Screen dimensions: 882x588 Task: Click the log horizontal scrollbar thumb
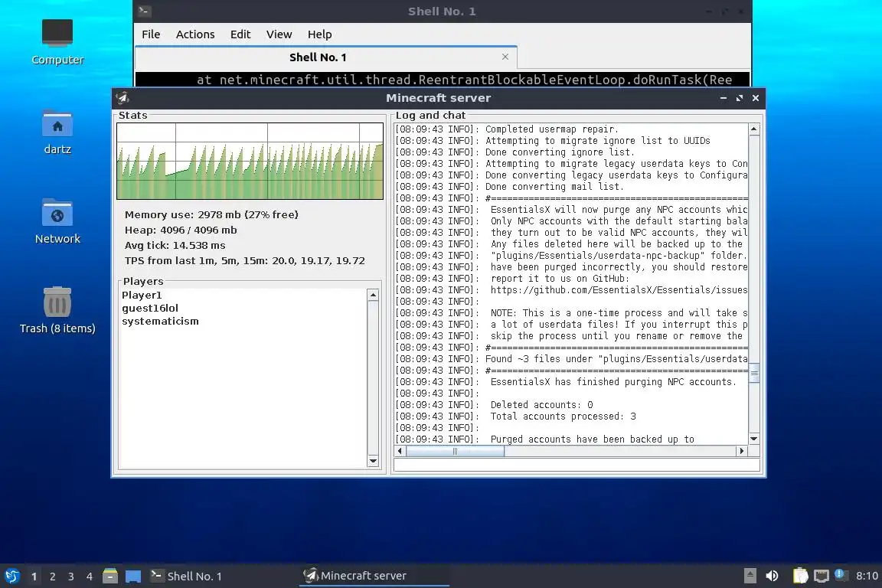(455, 451)
